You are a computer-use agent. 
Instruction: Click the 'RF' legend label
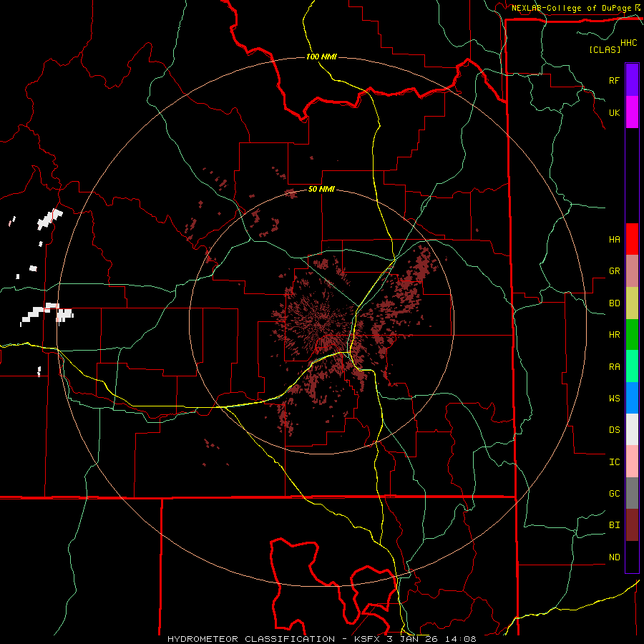[614, 80]
